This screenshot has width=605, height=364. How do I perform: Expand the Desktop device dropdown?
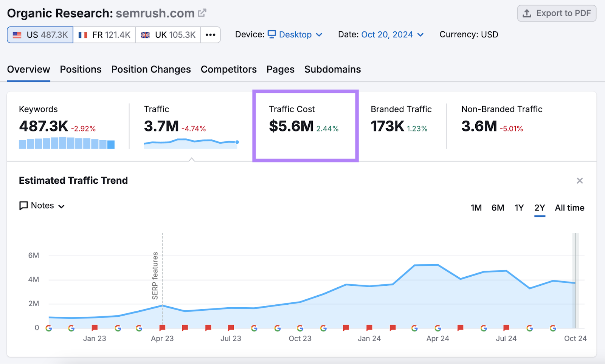pyautogui.click(x=295, y=35)
